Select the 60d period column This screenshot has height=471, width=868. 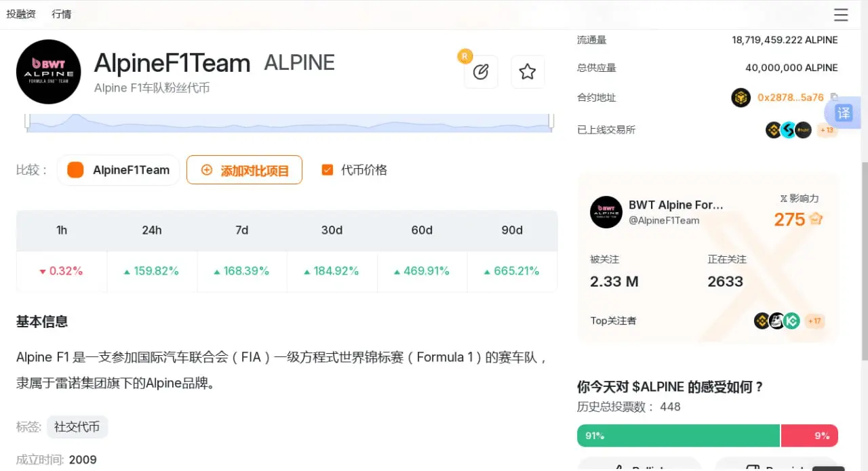pyautogui.click(x=422, y=230)
